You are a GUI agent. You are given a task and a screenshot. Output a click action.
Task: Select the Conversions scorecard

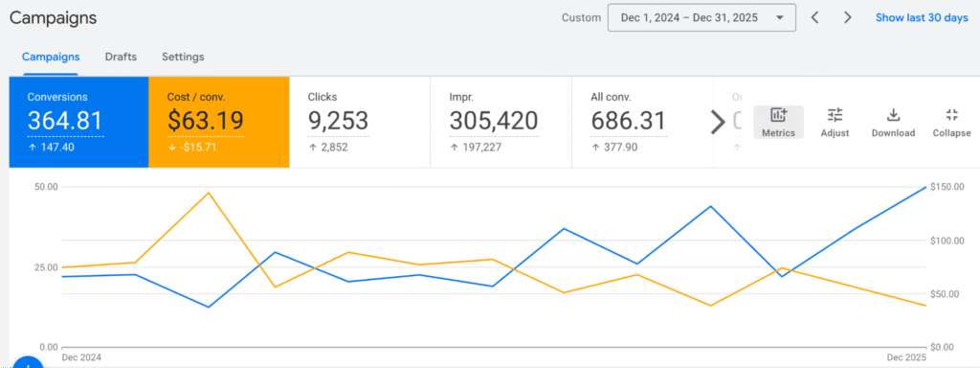(x=78, y=122)
